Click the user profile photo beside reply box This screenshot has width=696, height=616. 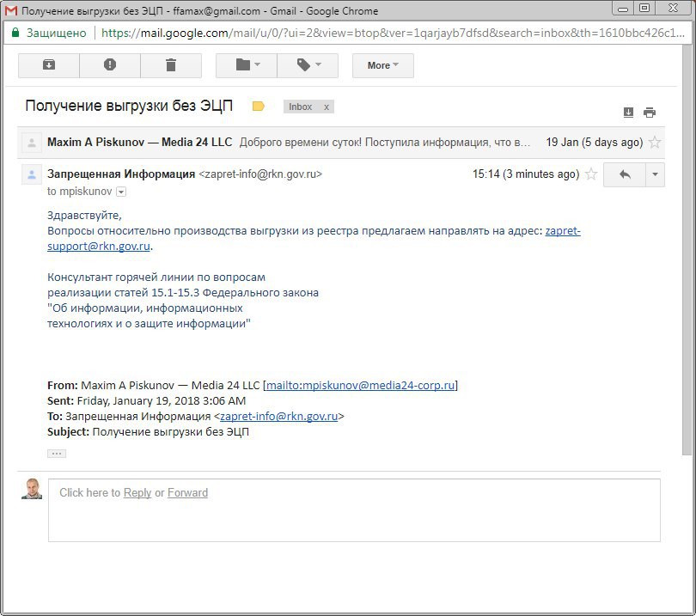pos(32,489)
